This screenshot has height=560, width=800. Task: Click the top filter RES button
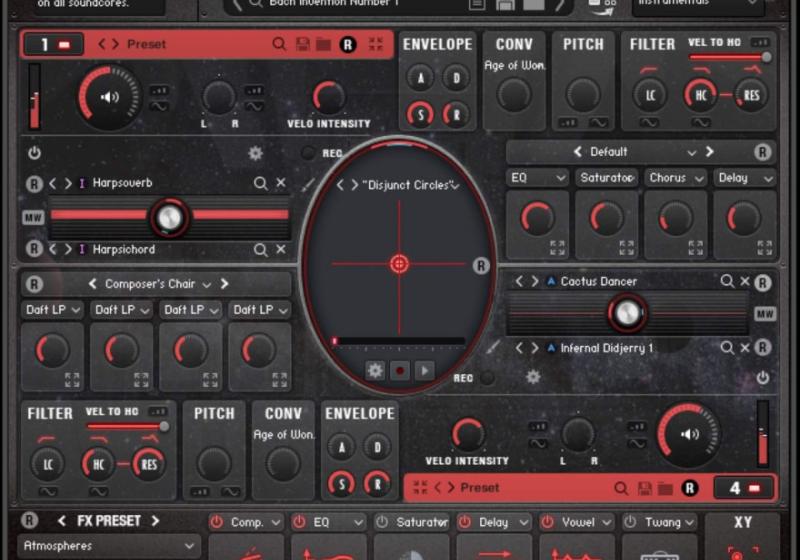[751, 95]
